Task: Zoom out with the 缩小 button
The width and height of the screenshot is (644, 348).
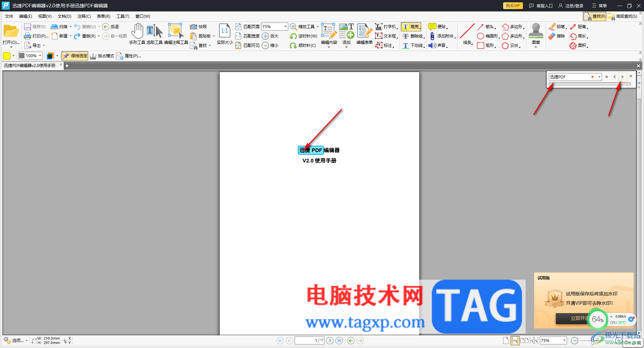Action: point(270,46)
